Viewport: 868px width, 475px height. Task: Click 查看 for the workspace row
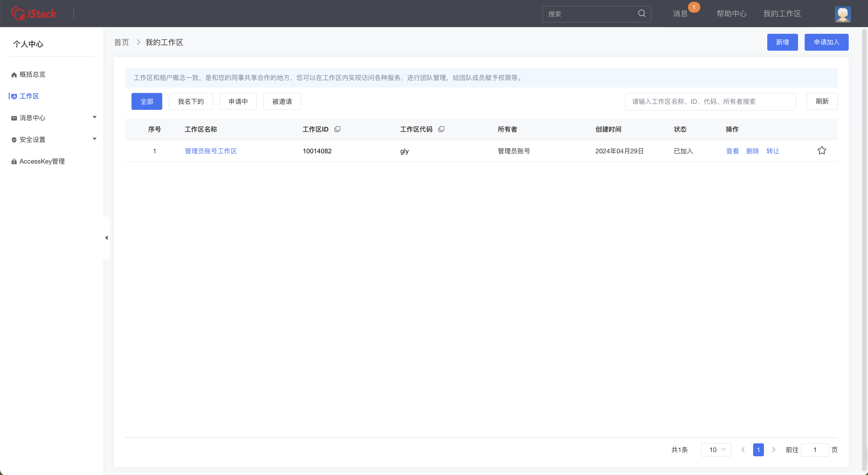pyautogui.click(x=732, y=151)
